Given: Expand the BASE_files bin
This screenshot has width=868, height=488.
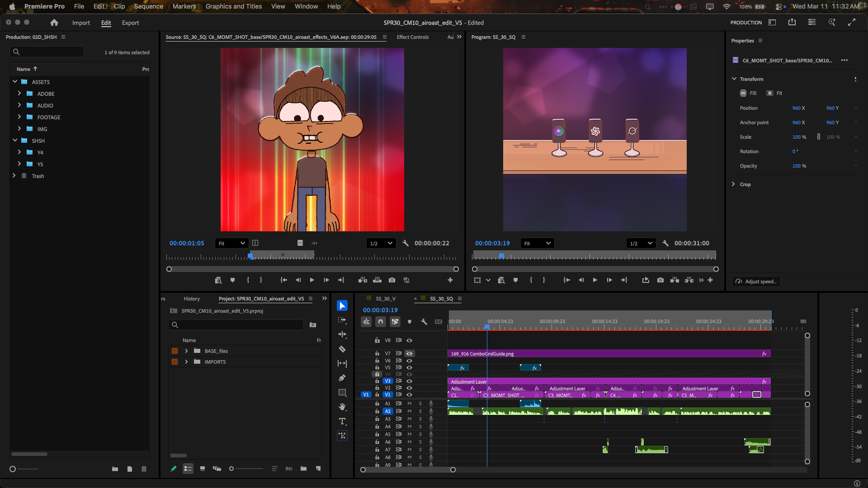Looking at the screenshot, I should (x=186, y=351).
